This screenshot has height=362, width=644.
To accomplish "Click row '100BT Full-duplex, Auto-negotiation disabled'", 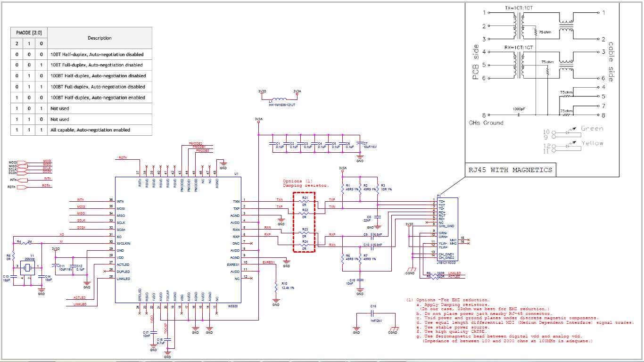I will 81,87.
